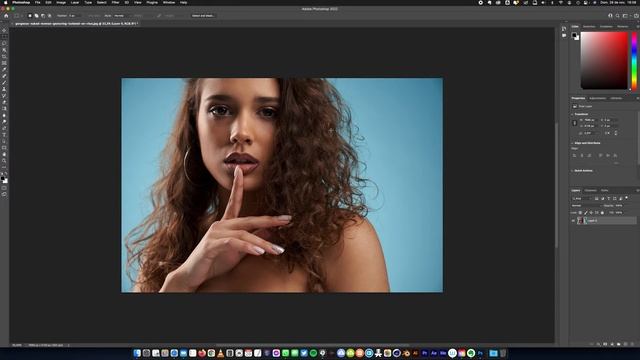Switch to the Adjustments tab
The image size is (640, 360).
tap(598, 98)
